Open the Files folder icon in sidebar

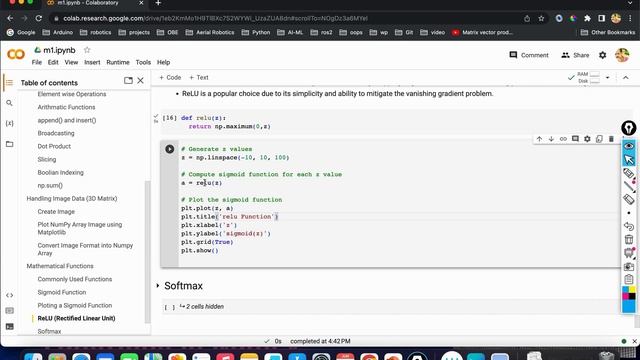(9, 144)
